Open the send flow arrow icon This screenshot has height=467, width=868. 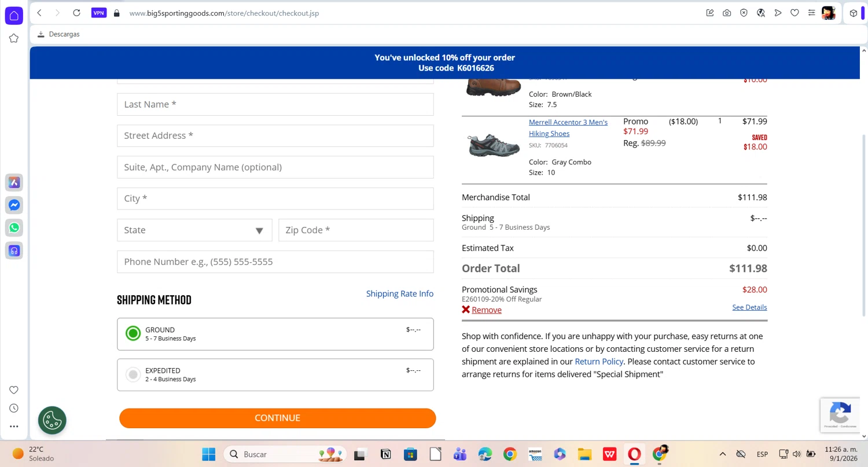[x=778, y=13]
